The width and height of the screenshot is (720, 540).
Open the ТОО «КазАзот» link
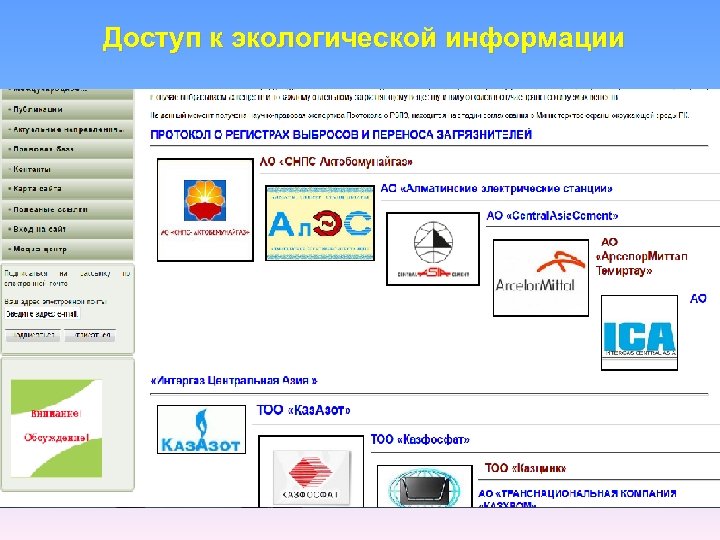coord(304,410)
